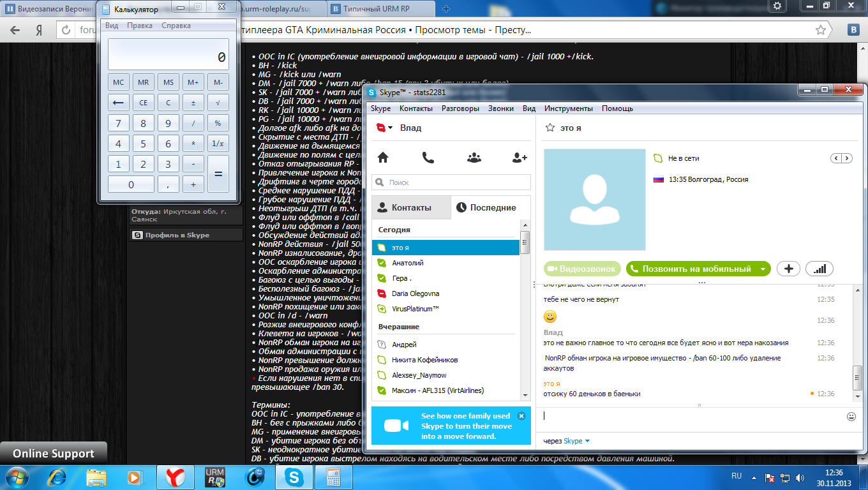Open Windows Explorer folder on the taskbar
The height and width of the screenshot is (490, 868).
(x=96, y=477)
